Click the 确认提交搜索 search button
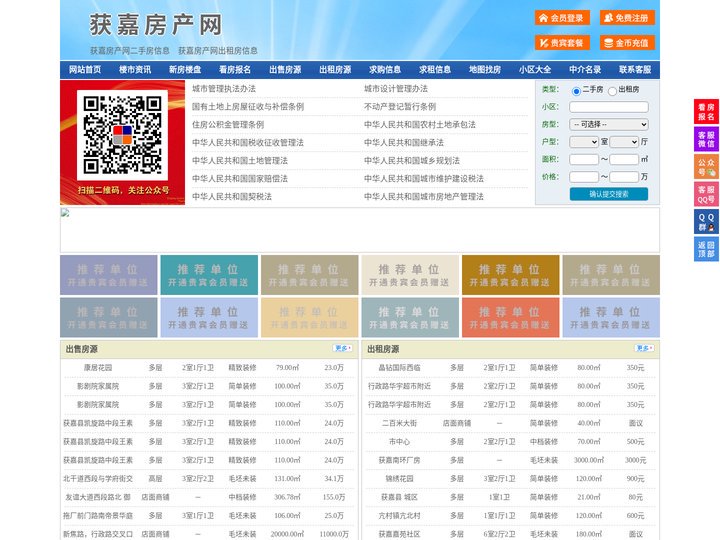Screen dimensions: 720x540 coord(609,194)
